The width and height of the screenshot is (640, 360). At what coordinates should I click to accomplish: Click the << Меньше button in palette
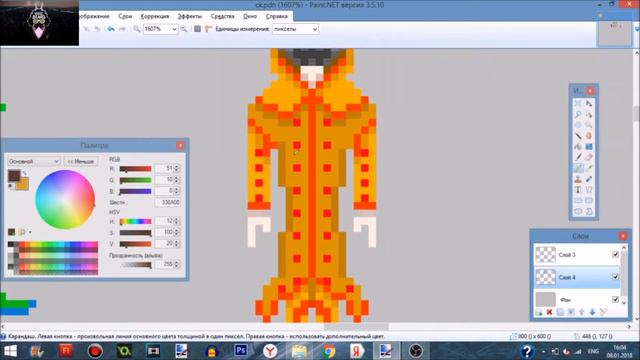81,162
